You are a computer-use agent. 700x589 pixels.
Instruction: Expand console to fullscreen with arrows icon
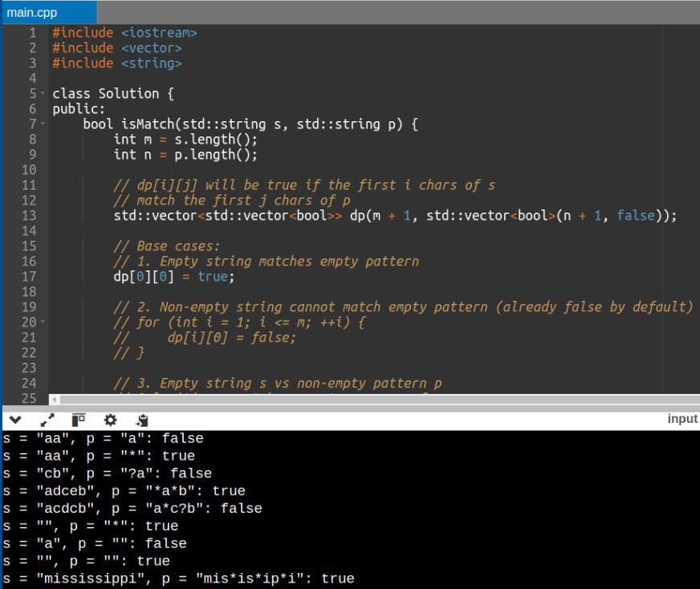[x=47, y=420]
